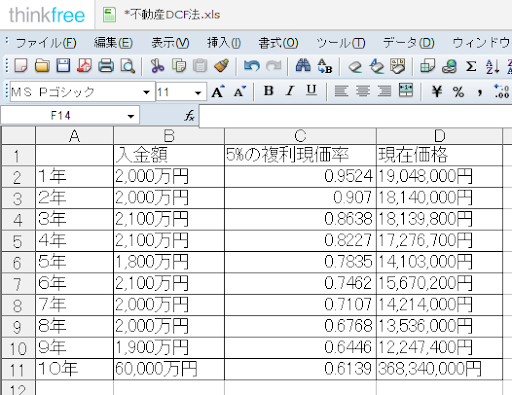Apply format painter brush icon
The width and height of the screenshot is (512, 395).
click(221, 66)
